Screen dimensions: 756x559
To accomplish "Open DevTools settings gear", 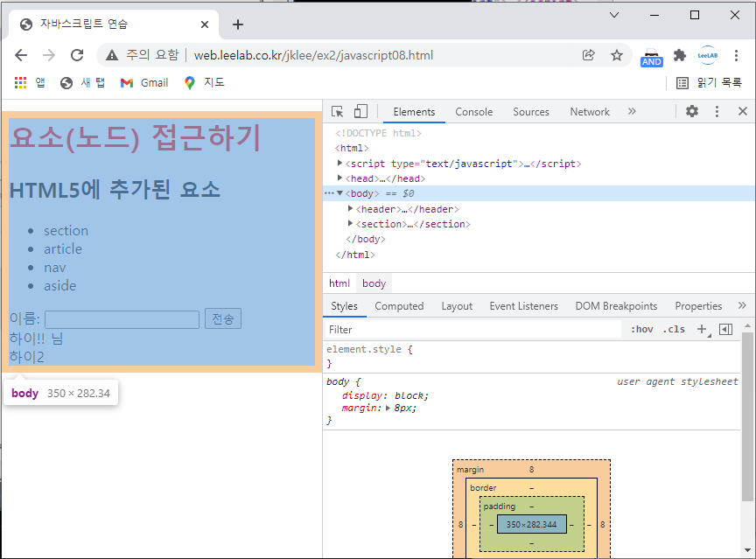I will (x=692, y=112).
